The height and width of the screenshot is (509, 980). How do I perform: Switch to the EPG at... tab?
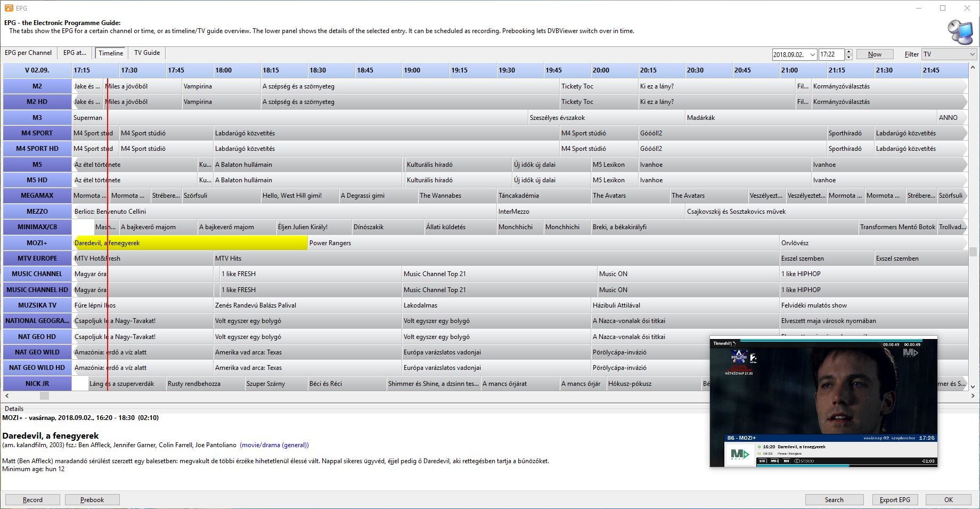pos(75,53)
